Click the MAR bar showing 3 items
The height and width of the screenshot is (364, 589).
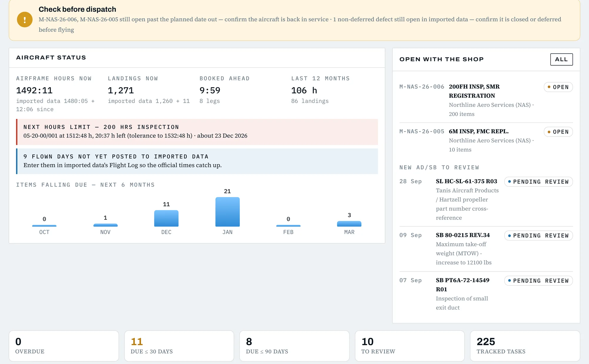[349, 224]
